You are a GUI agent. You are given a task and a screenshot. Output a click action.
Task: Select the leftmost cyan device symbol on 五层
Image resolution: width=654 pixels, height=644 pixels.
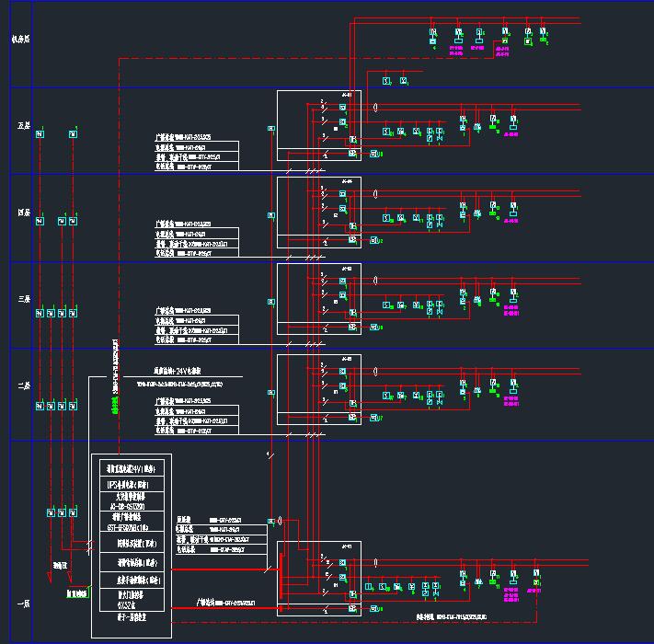(40, 135)
